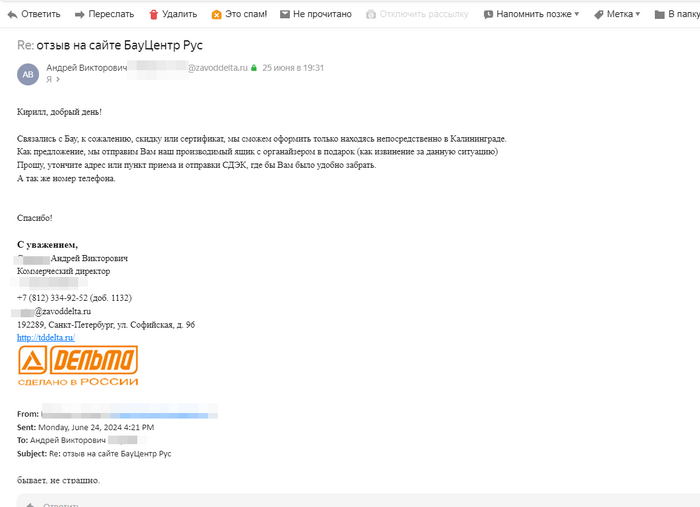Mark as spam via orange icon
This screenshot has width=700, height=507.
click(217, 15)
